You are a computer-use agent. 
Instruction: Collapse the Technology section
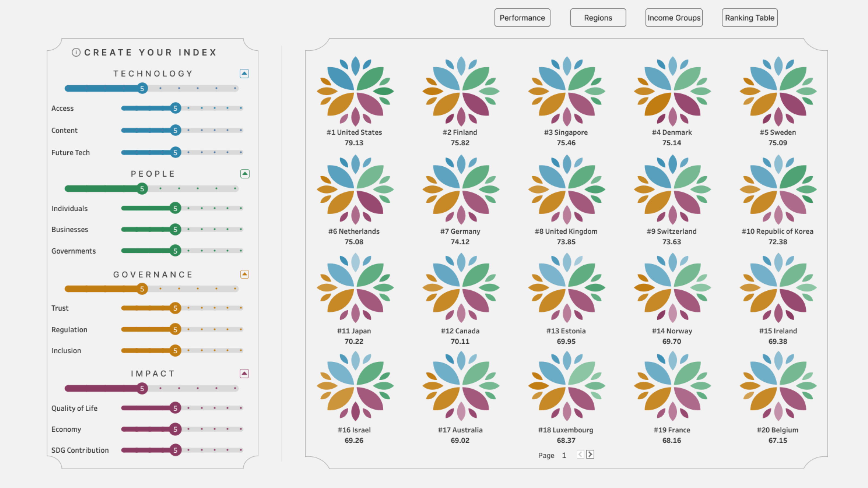[244, 73]
